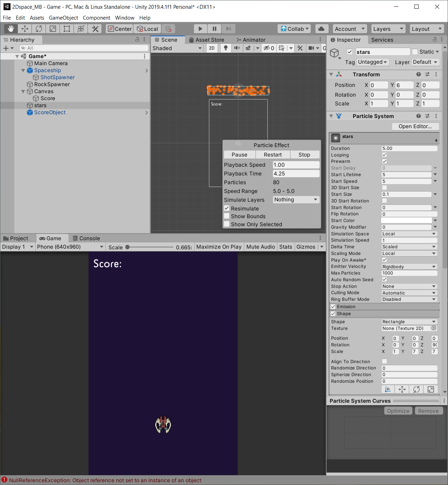Open the Simulate Layers dropdown
448x485 pixels.
click(x=296, y=200)
